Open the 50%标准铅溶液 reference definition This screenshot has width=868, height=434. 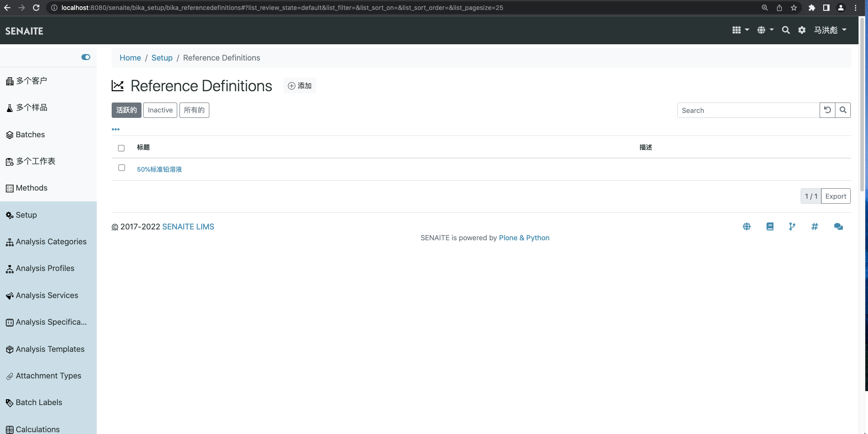[x=160, y=169]
